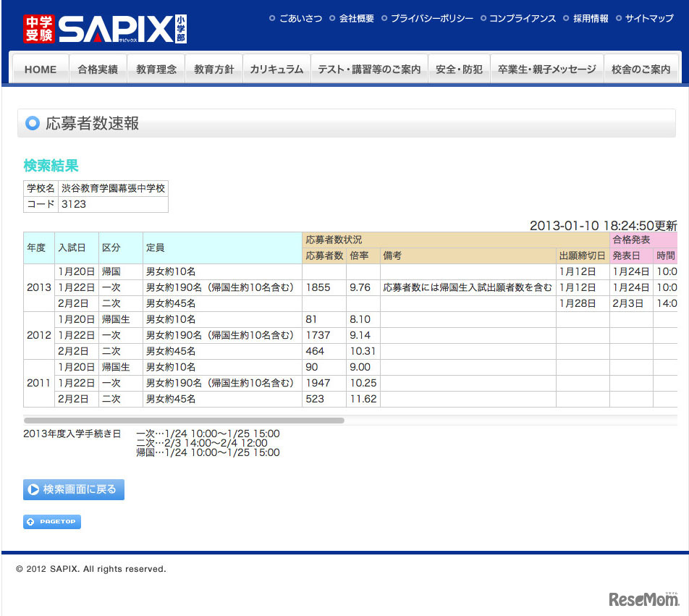The height and width of the screenshot is (616, 689).
Task: Click the コンプライアンス link
Action: (523, 19)
